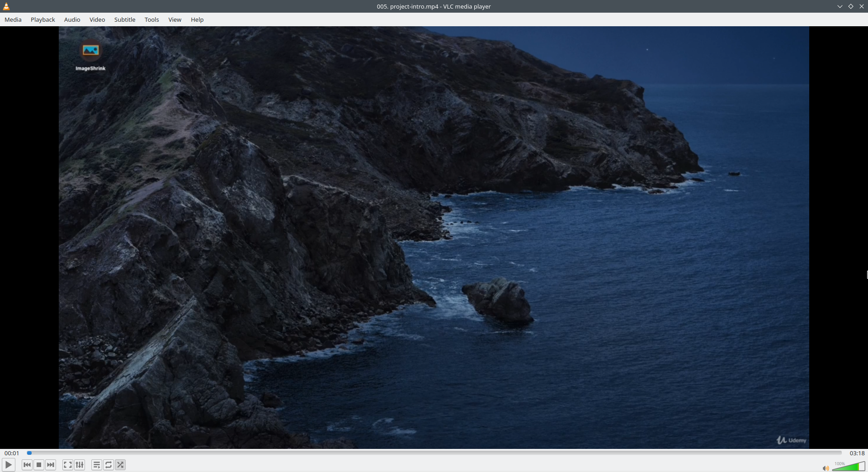Open the Help menu

click(x=197, y=19)
